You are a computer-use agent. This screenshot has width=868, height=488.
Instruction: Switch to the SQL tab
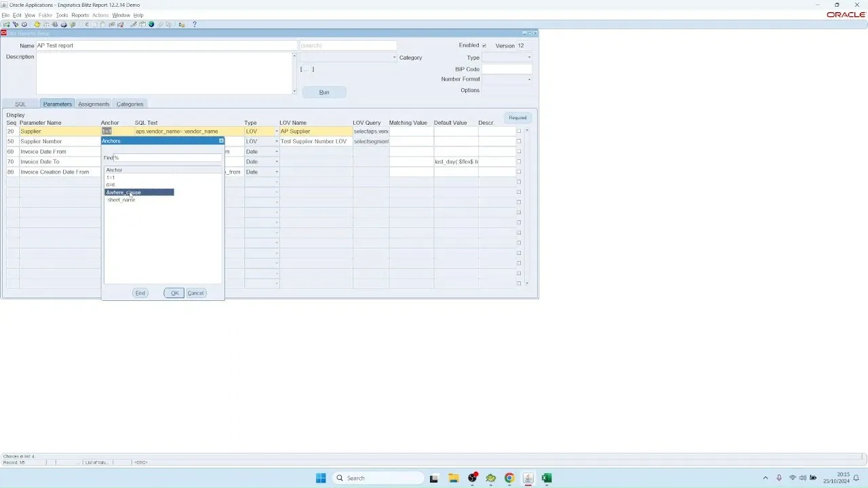[x=20, y=104]
